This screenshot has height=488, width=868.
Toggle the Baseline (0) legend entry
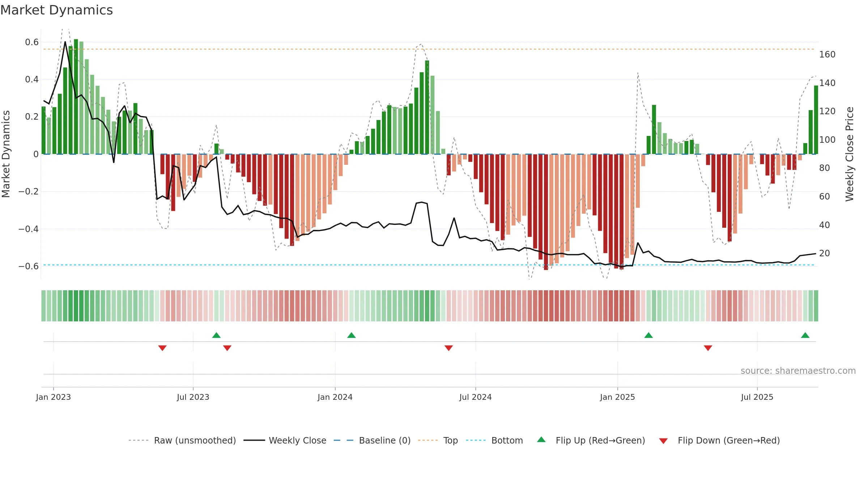click(x=372, y=440)
